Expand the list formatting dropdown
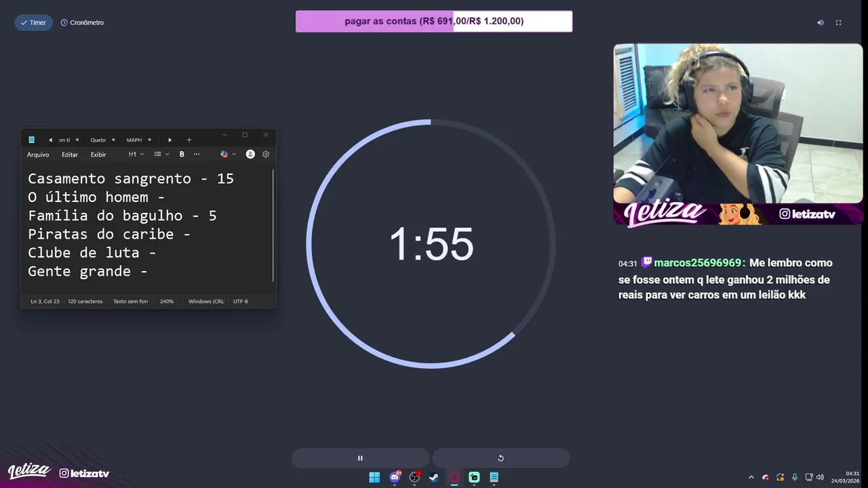 pos(161,155)
